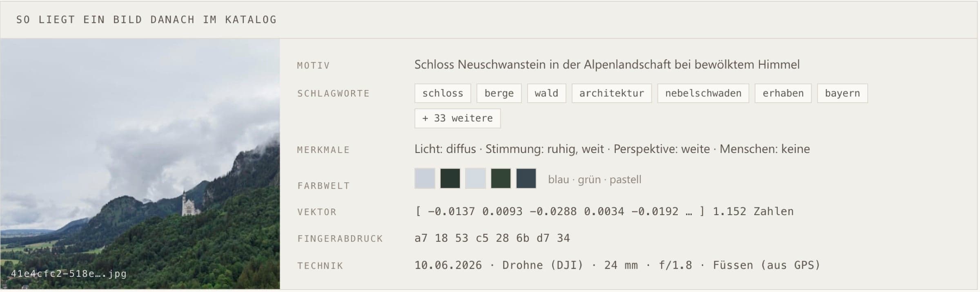Click the motif description starting 'Schloss Neuschwanstein'
This screenshot has width=980, height=292.
click(607, 65)
